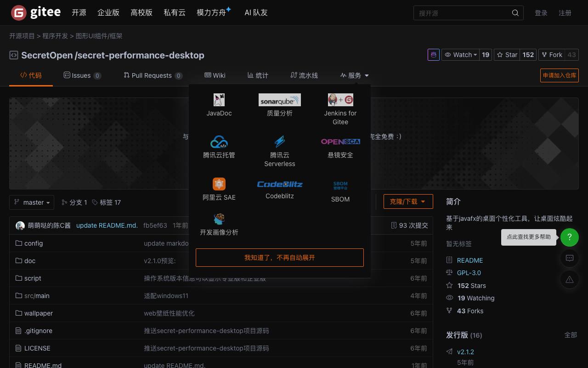Expand the master branch dropdown
This screenshot has height=368, width=588.
tap(32, 202)
